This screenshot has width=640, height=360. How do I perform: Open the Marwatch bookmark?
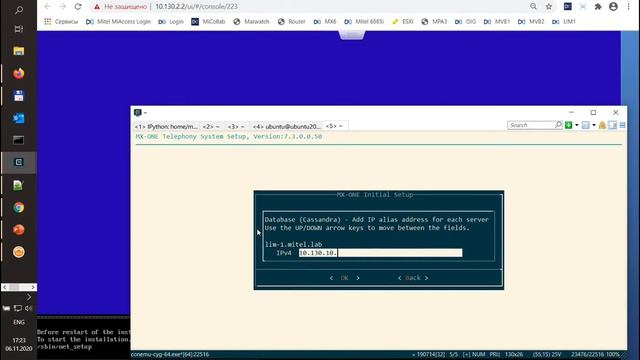pos(251,22)
